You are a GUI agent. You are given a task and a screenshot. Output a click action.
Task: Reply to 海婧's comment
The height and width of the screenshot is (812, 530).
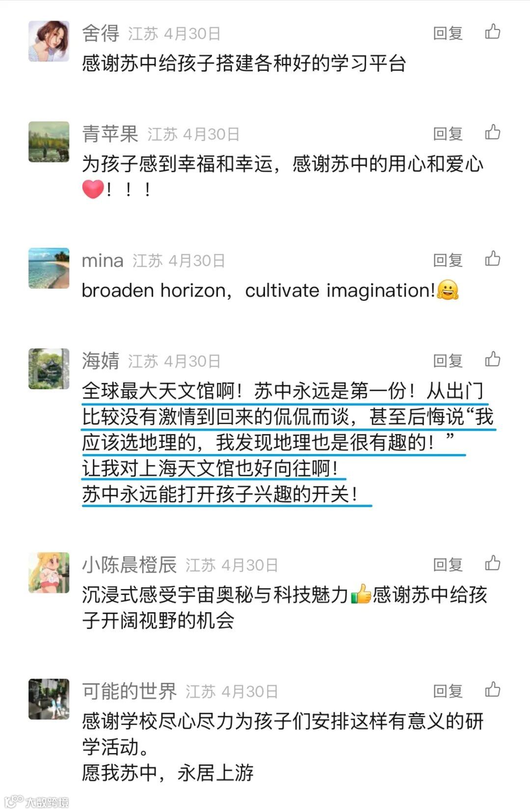pyautogui.click(x=448, y=361)
